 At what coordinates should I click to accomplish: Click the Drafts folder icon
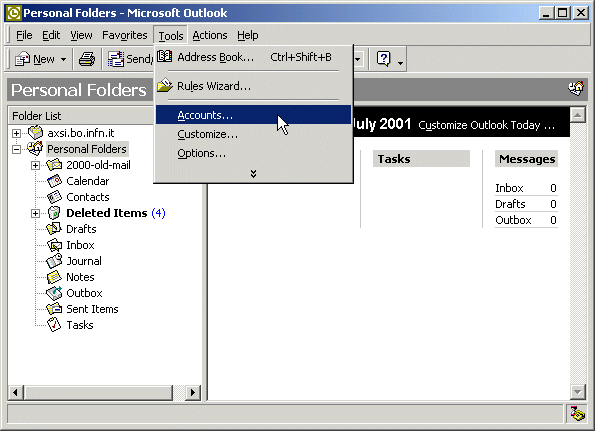(x=54, y=228)
